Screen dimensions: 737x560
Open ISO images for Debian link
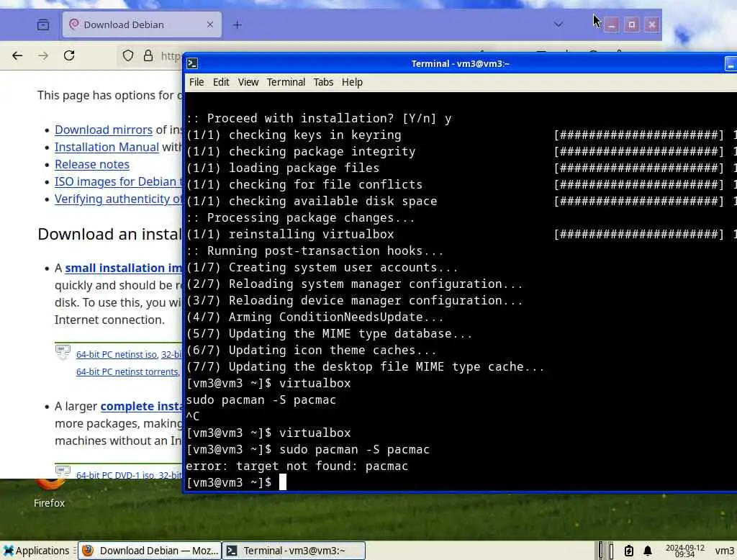pos(119,181)
